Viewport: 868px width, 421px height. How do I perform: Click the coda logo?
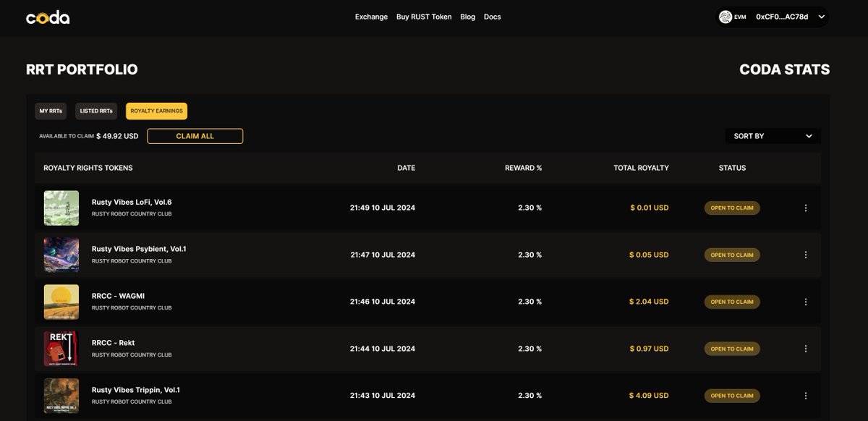[48, 17]
